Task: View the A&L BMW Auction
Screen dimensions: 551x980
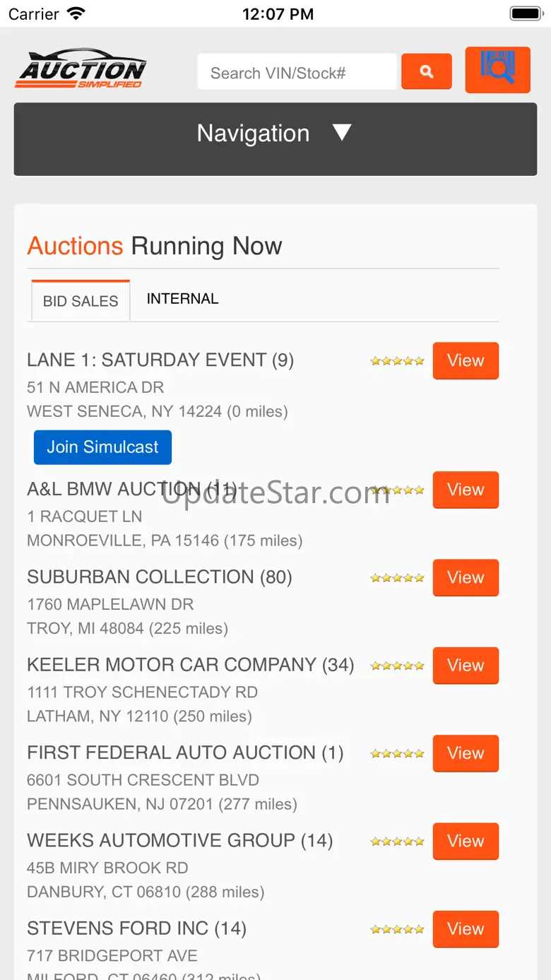Action: click(x=466, y=490)
